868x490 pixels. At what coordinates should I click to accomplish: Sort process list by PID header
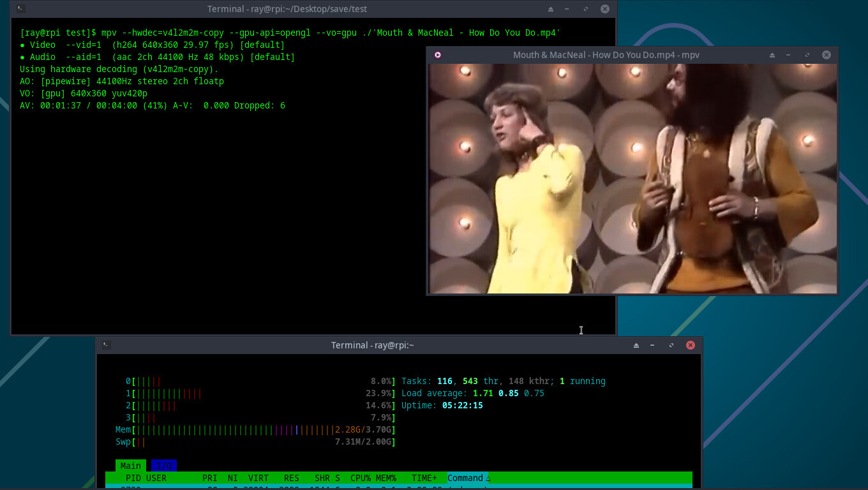tap(133, 478)
